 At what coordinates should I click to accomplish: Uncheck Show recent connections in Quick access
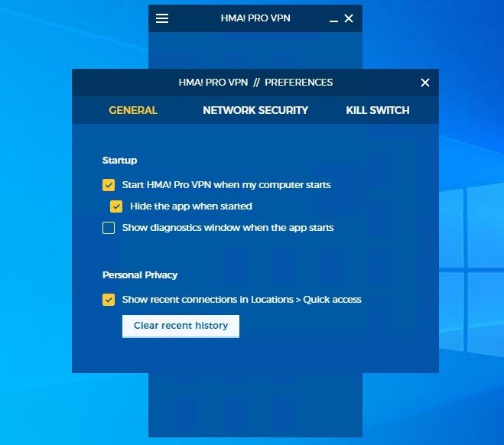click(109, 300)
